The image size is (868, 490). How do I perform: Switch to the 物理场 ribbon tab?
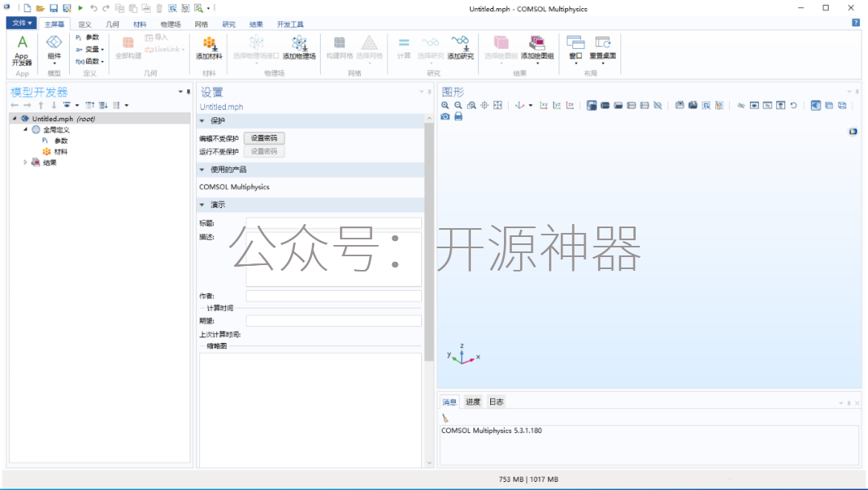[170, 24]
